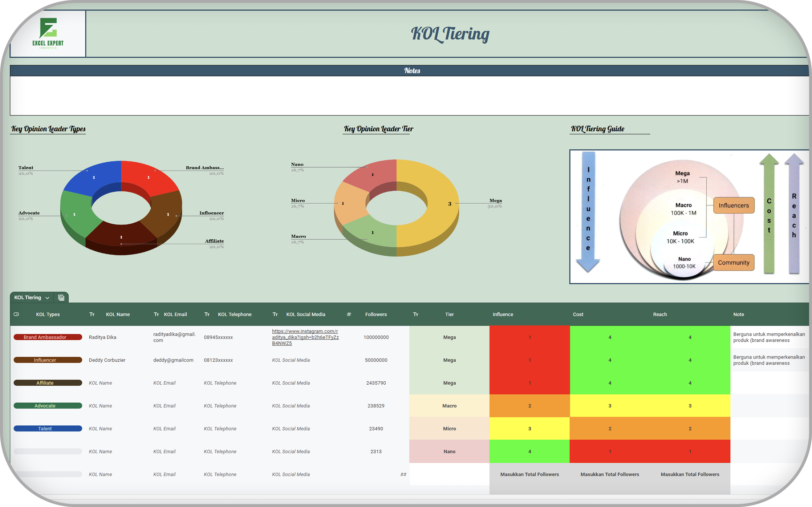The image size is (812, 507).
Task: Click the Followers column header
Action: coord(376,315)
